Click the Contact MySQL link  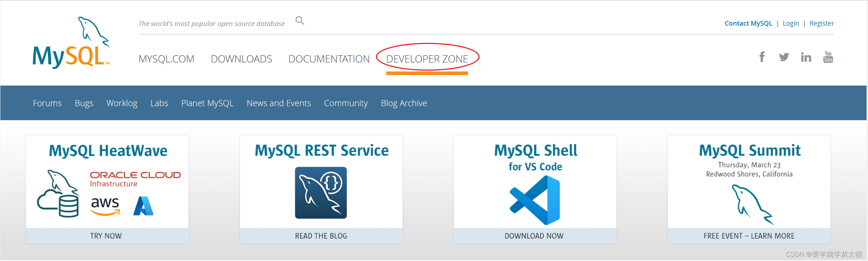[x=749, y=23]
